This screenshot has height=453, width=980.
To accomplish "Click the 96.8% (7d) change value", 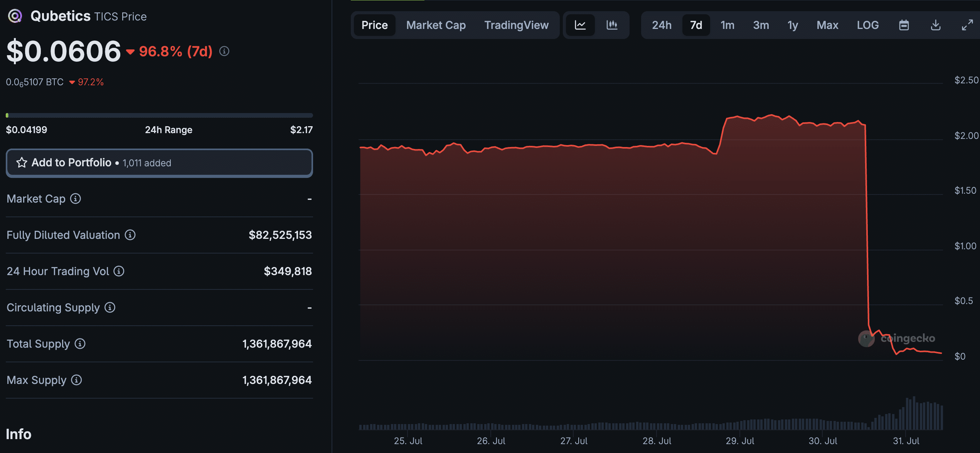I will click(x=176, y=51).
